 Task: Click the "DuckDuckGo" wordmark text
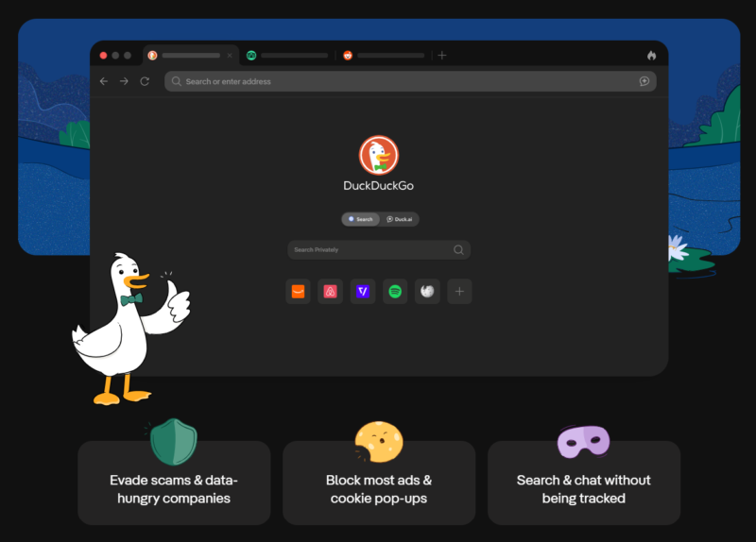[379, 186]
